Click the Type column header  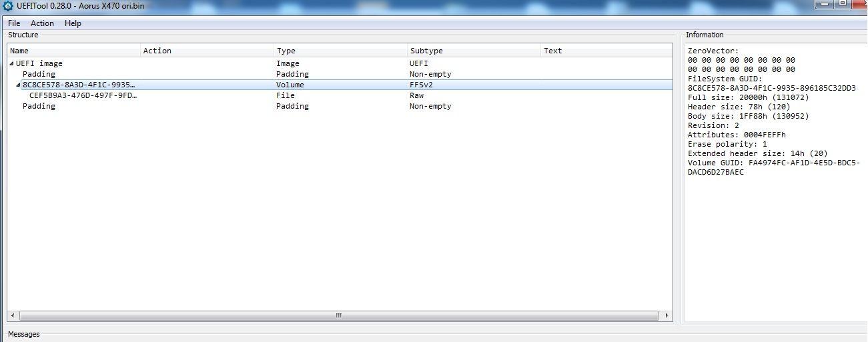(x=341, y=51)
